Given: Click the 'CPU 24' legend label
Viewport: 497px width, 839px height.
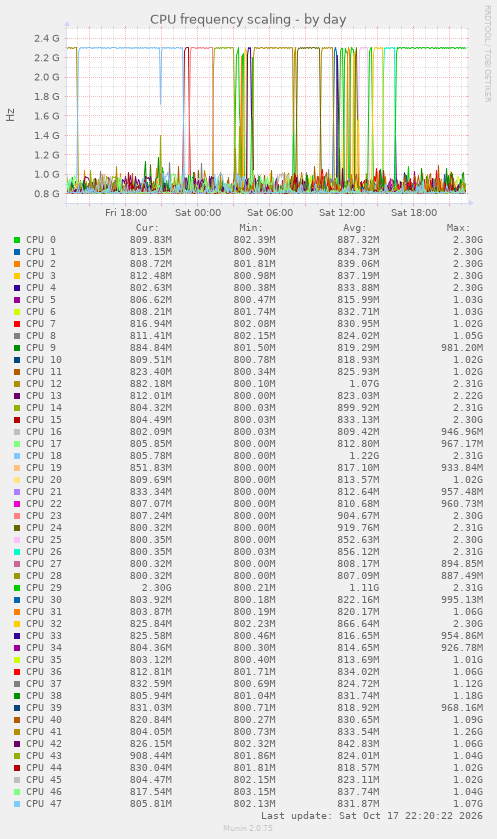Looking at the screenshot, I should [x=44, y=528].
